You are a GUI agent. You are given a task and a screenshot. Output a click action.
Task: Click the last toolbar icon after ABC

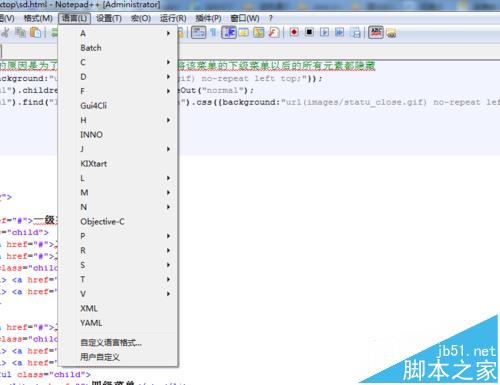click(x=391, y=33)
